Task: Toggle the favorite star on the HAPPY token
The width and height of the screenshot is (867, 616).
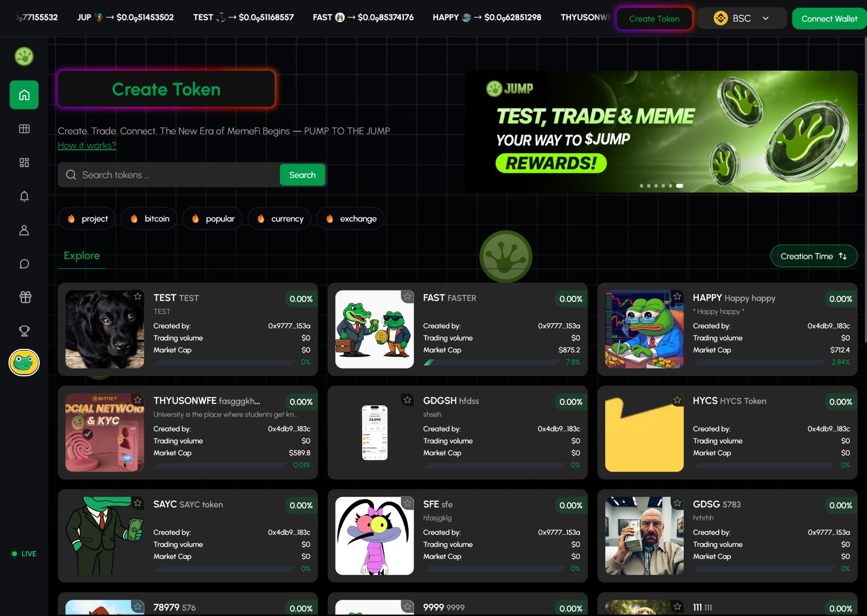Action: point(677,297)
